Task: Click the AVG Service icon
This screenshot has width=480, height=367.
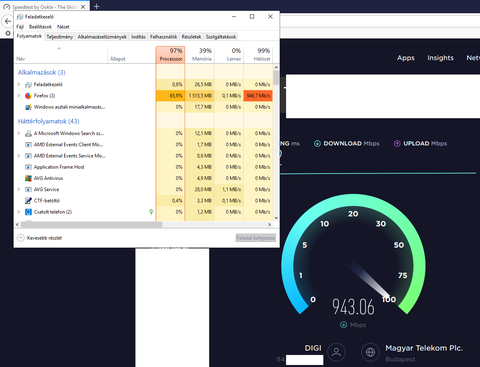Action: (28, 189)
